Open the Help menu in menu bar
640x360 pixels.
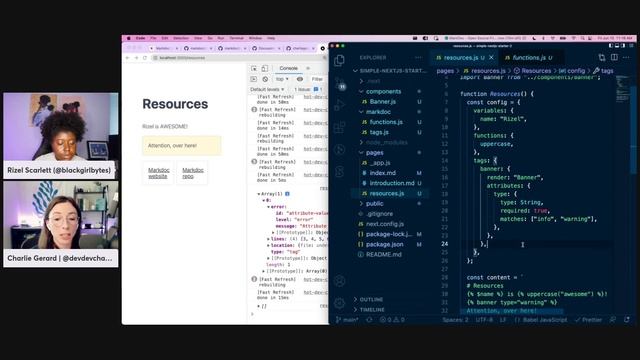271,38
